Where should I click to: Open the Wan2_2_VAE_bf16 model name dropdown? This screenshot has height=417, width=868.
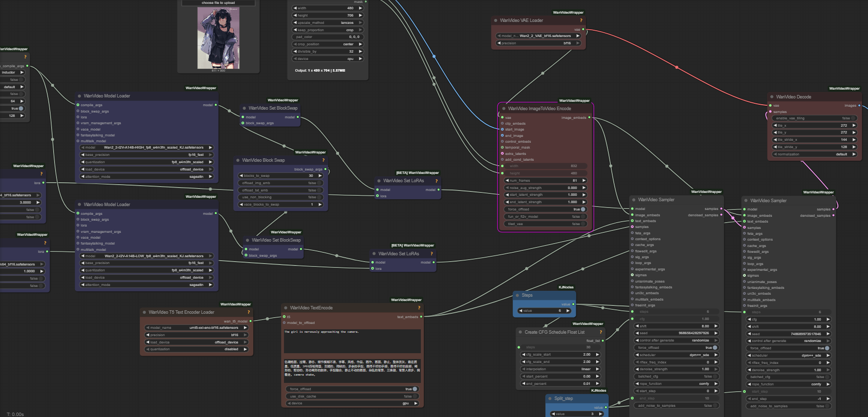[539, 36]
